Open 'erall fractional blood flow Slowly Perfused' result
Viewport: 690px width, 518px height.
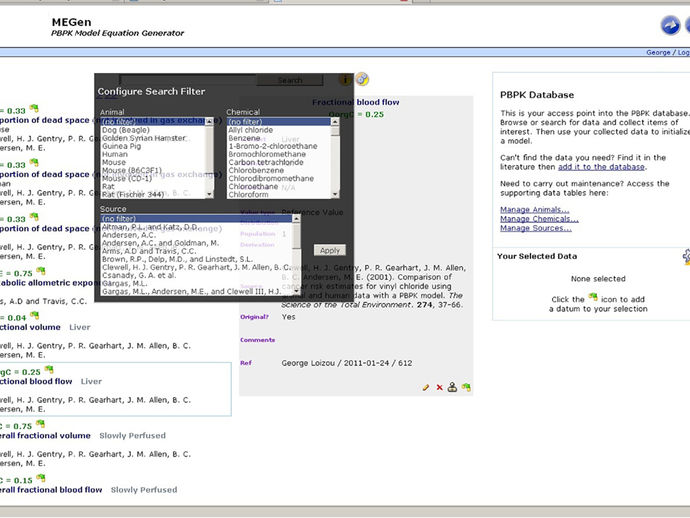(88, 489)
